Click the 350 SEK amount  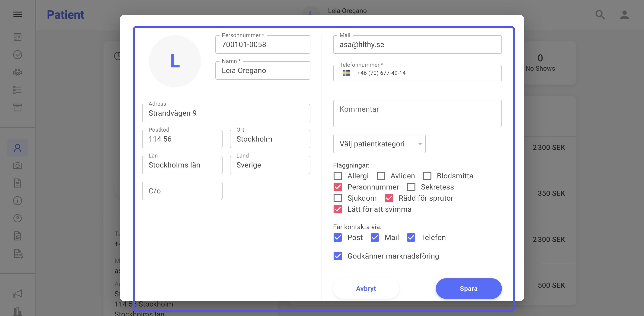click(x=551, y=193)
